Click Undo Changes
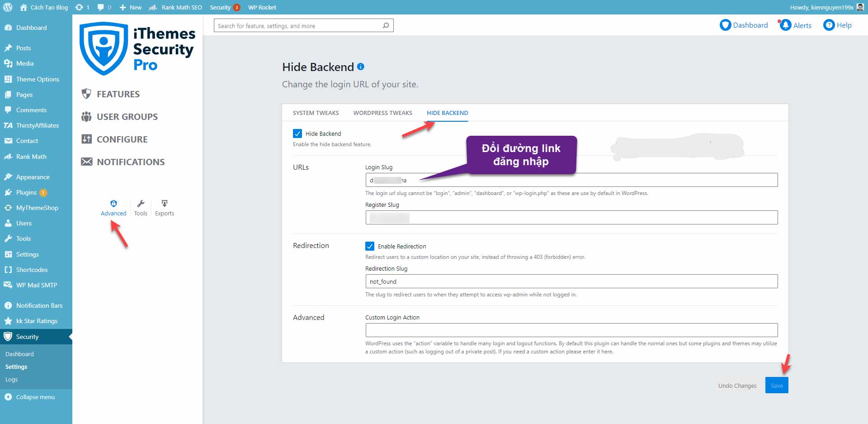This screenshot has height=424, width=868. tap(737, 386)
